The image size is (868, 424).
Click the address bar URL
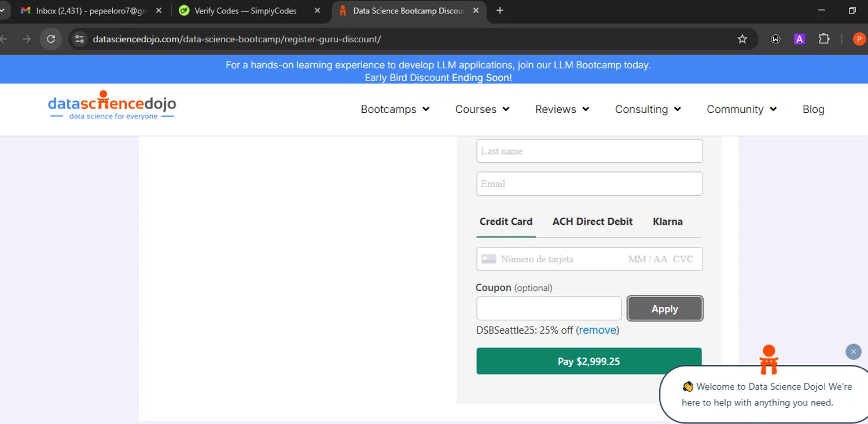[237, 39]
